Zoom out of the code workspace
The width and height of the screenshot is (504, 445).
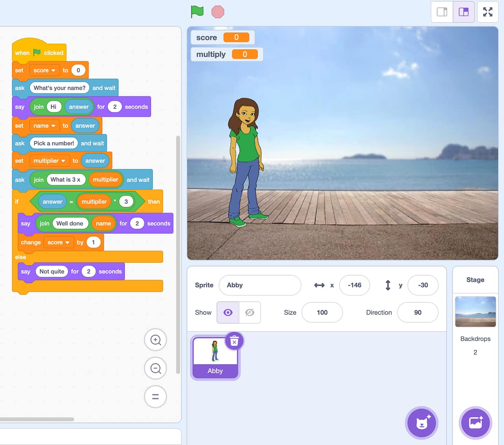[155, 368]
